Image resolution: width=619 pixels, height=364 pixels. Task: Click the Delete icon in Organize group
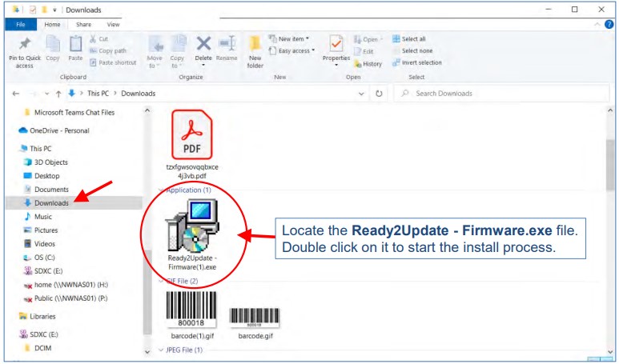coord(203,46)
